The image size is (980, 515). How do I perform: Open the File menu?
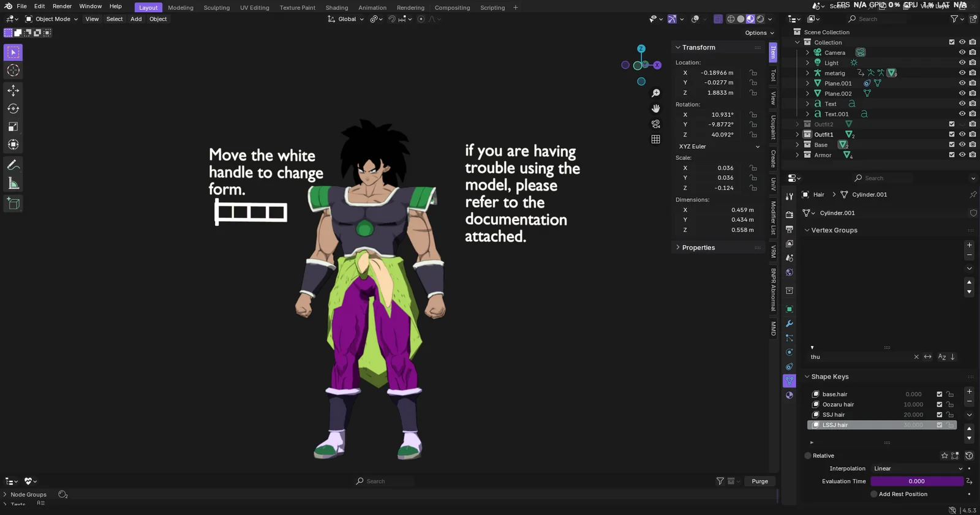pos(21,6)
